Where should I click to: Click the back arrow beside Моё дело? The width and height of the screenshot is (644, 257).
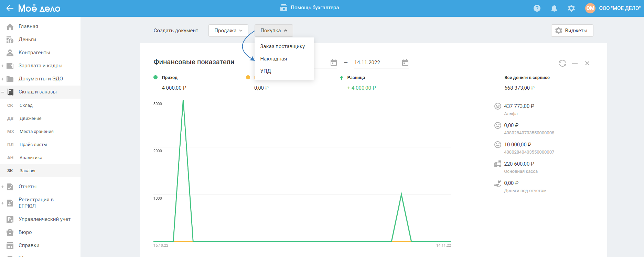click(10, 8)
